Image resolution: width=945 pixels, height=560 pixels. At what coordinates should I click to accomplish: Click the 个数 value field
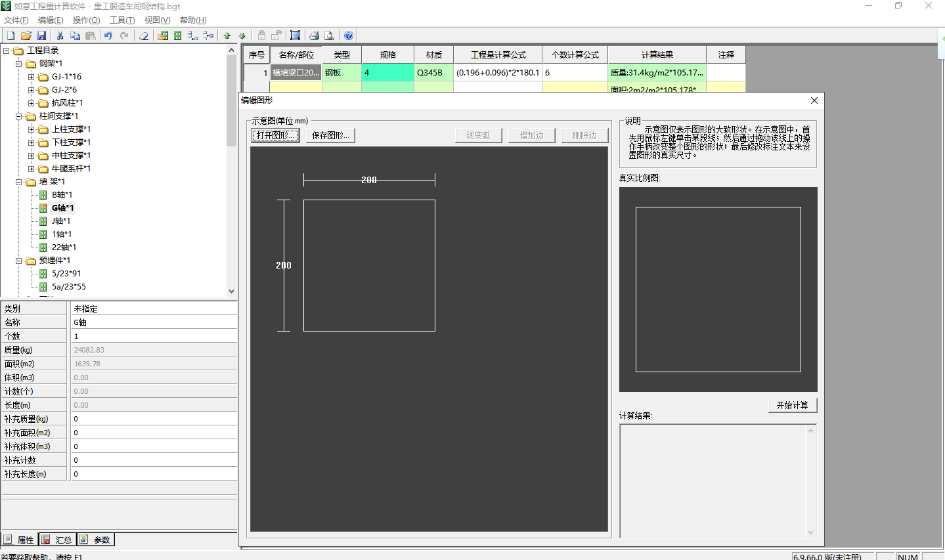[154, 336]
